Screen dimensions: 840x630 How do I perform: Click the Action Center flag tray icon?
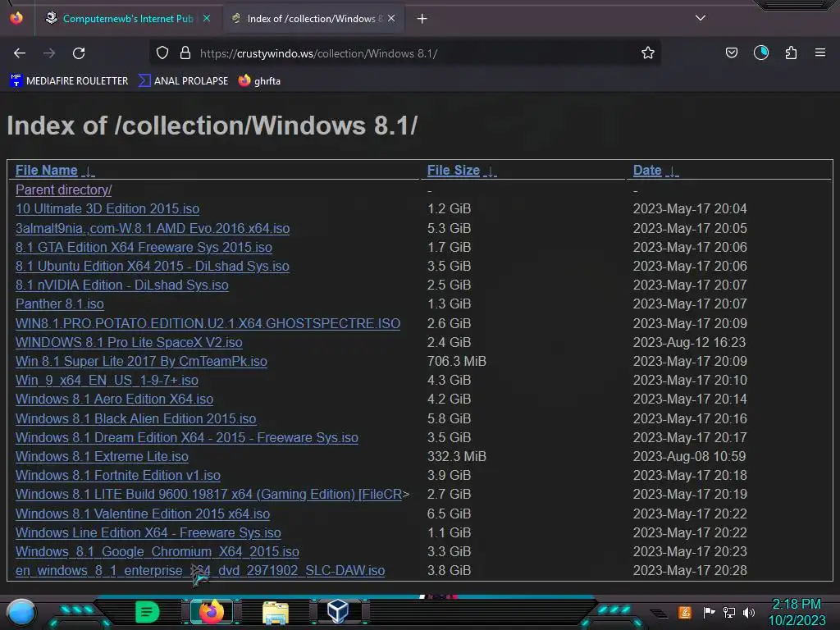point(709,612)
